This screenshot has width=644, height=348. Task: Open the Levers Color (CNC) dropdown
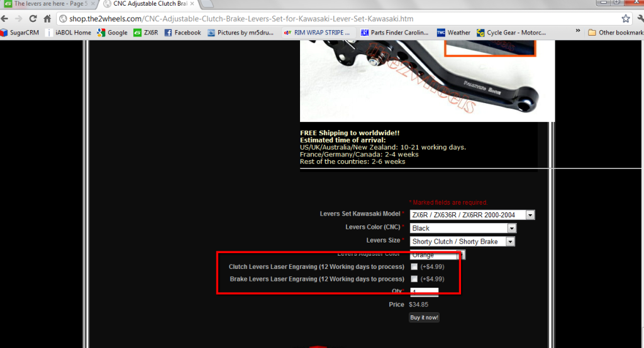[463, 228]
